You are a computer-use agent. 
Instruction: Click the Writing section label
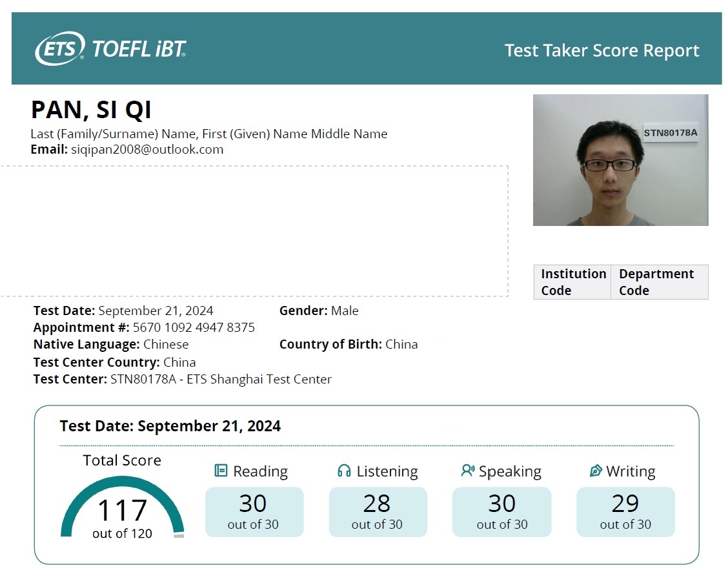[x=631, y=471]
